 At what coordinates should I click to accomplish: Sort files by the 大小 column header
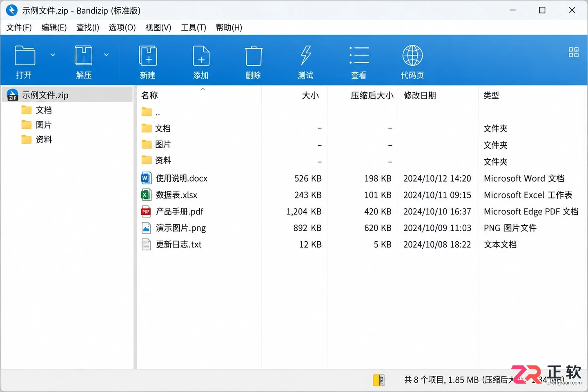click(x=310, y=96)
